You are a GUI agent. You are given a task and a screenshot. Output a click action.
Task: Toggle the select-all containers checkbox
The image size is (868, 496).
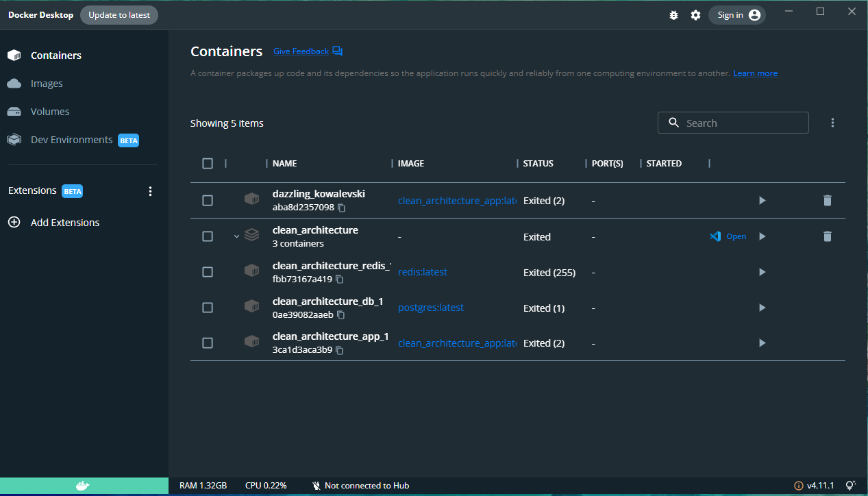point(208,163)
